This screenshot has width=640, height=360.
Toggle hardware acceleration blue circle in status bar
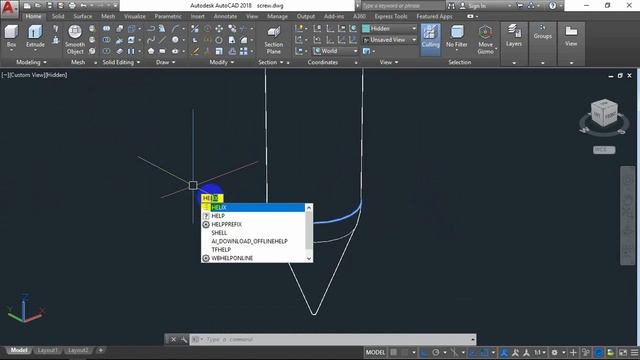pyautogui.click(x=598, y=352)
